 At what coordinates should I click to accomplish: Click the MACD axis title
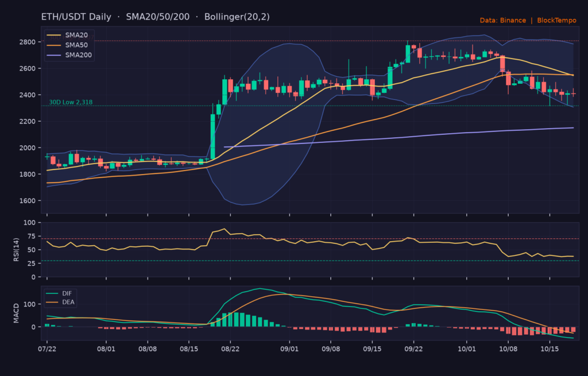click(16, 313)
